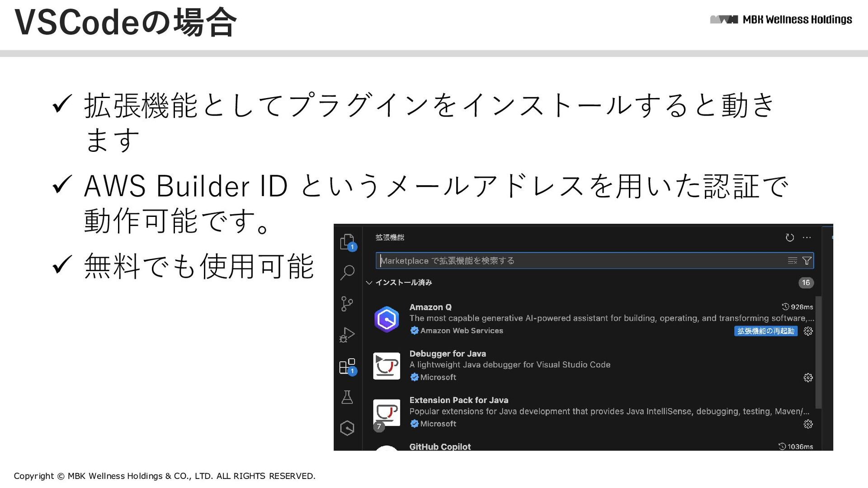This screenshot has height=488, width=868.
Task: Open the Testing flask icon
Action: pyautogui.click(x=347, y=397)
